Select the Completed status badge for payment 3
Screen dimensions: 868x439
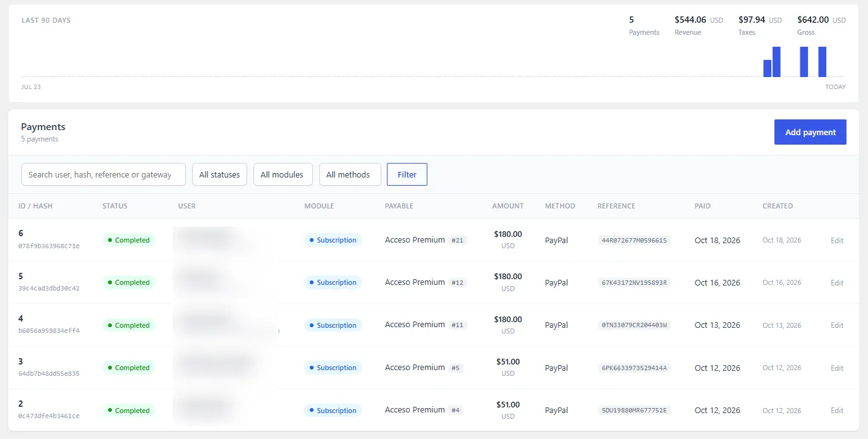coord(129,368)
